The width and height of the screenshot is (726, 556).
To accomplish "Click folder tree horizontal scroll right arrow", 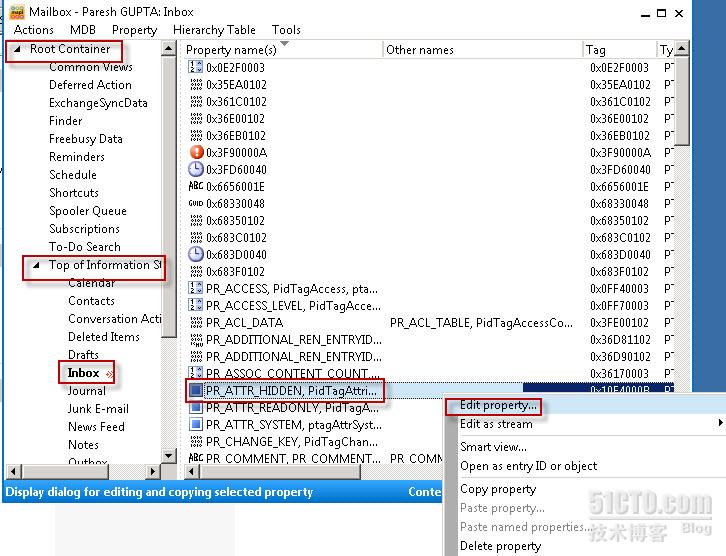I will [x=152, y=472].
